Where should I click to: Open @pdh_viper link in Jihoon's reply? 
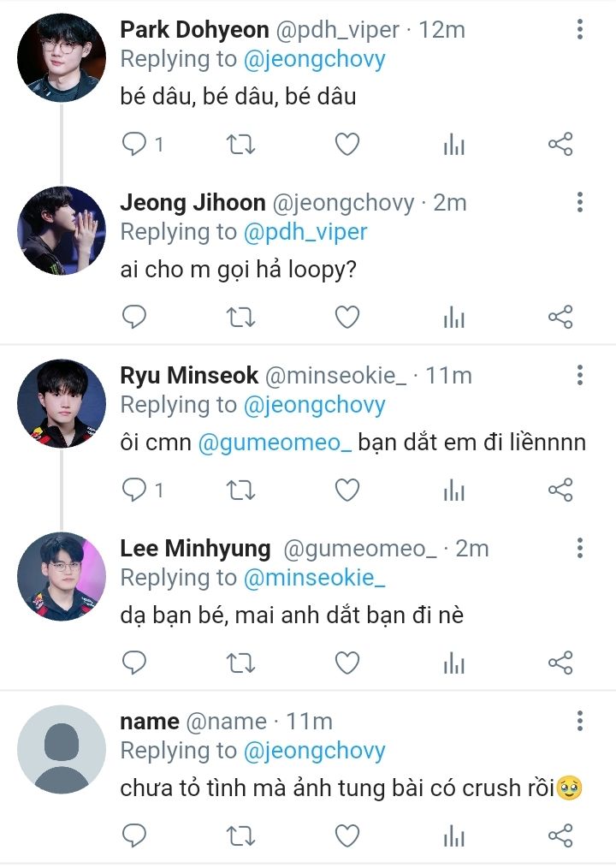pyautogui.click(x=305, y=232)
